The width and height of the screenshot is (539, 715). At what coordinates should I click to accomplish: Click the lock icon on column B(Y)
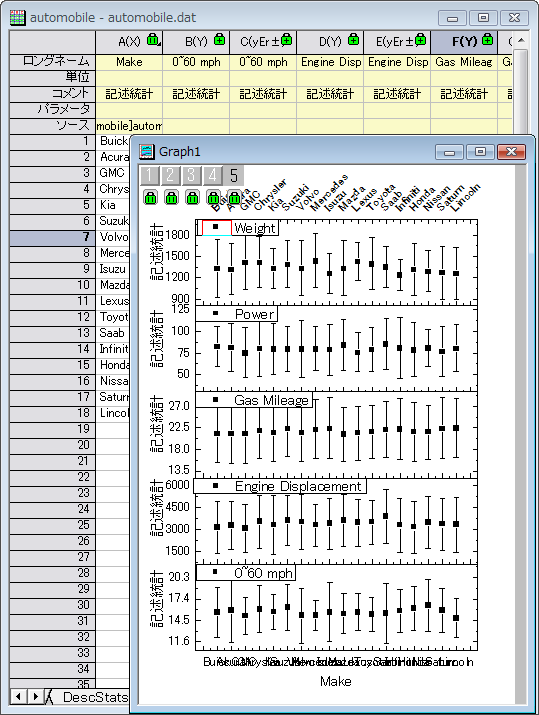tap(219, 40)
